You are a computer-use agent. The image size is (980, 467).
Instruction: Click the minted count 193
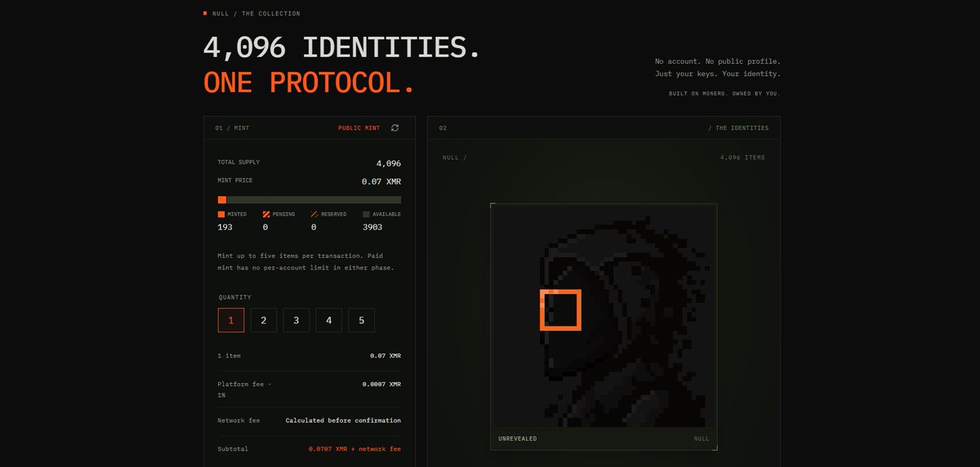pyautogui.click(x=225, y=227)
